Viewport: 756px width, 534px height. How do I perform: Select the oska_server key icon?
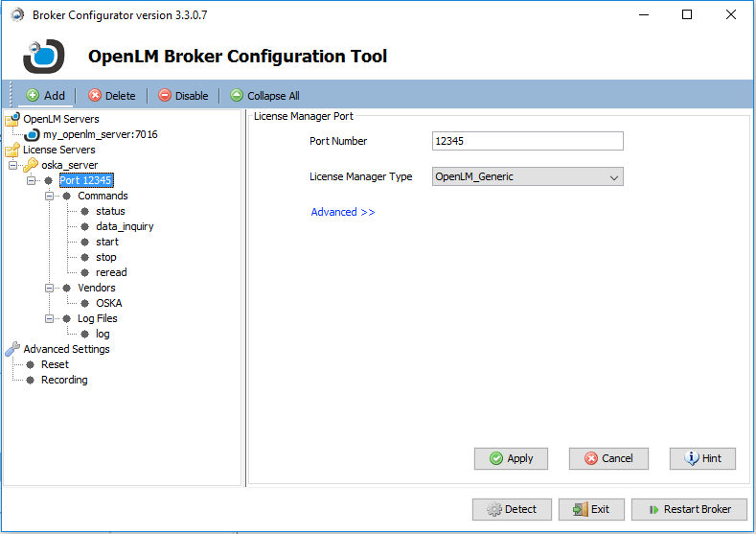pyautogui.click(x=31, y=165)
